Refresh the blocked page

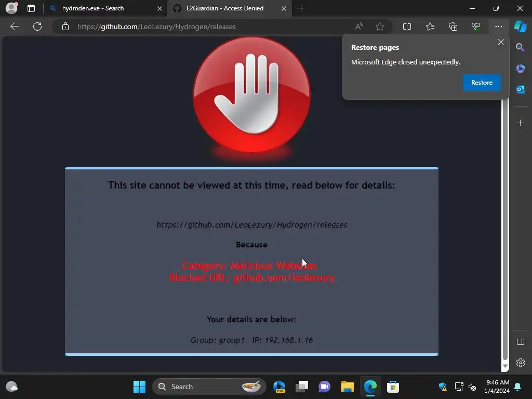[37, 26]
